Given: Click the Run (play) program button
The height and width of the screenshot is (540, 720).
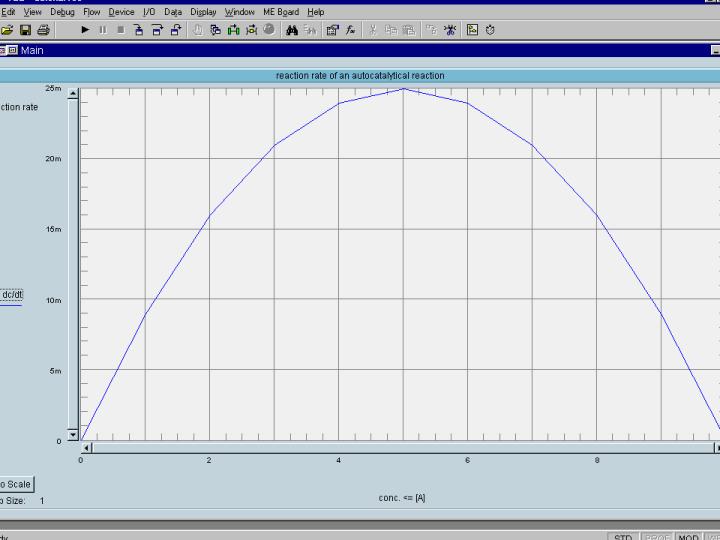Looking at the screenshot, I should click(85, 30).
